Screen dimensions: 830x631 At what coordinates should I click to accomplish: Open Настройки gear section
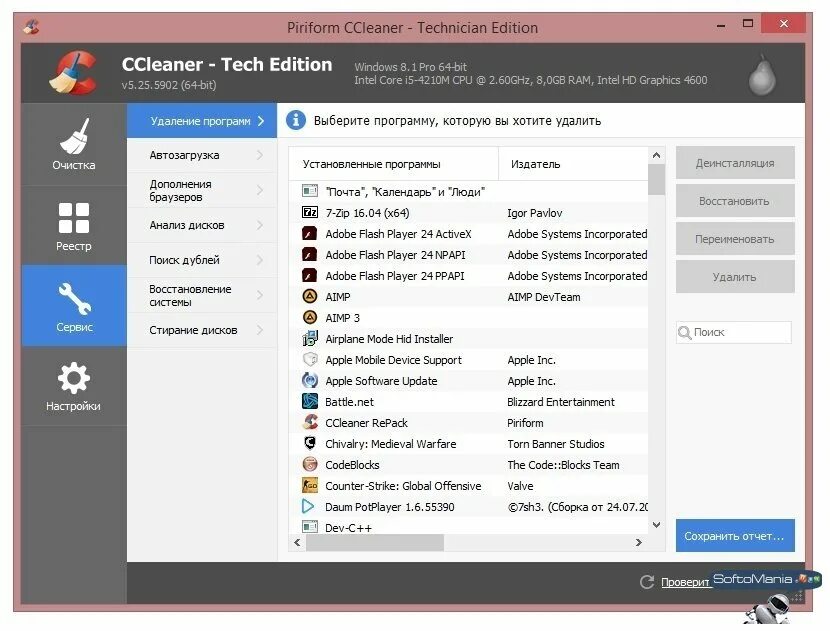tap(74, 386)
